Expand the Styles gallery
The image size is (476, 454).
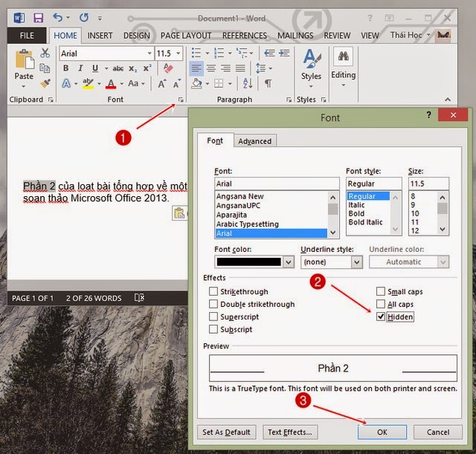(x=311, y=87)
